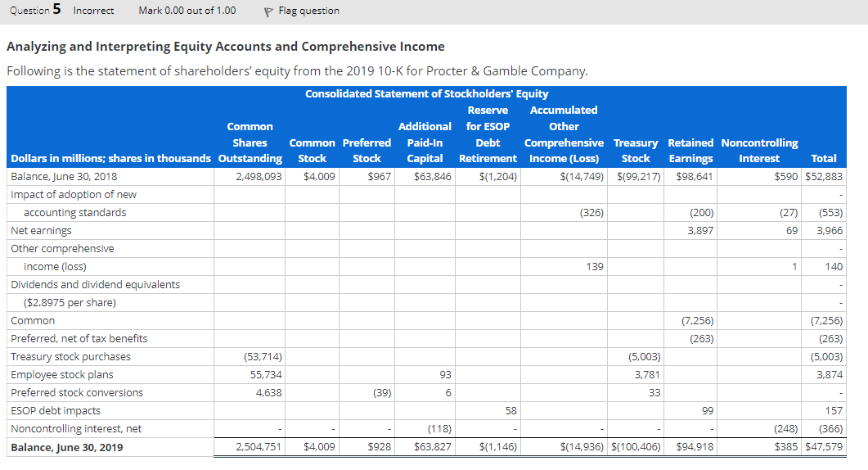Click the 2,504,751 shares cell

point(250,447)
